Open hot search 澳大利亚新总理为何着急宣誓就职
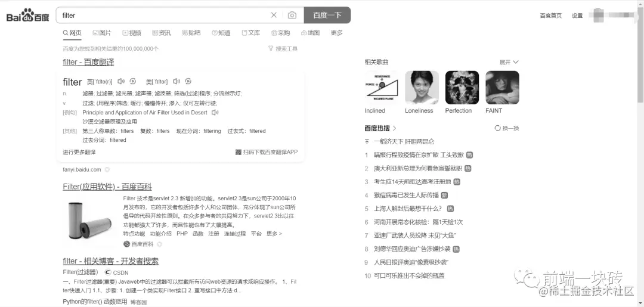644x307 pixels. (x=417, y=169)
